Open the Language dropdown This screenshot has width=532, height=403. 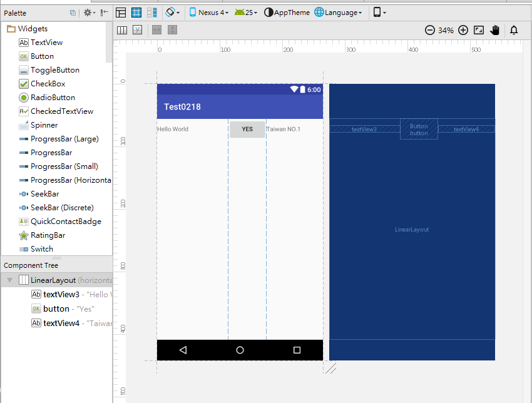coord(339,13)
